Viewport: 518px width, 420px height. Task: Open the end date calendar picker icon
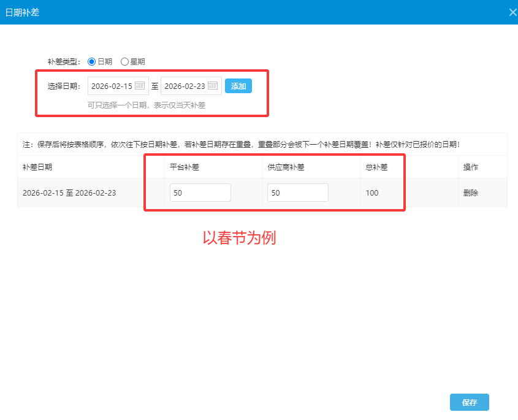tap(213, 86)
